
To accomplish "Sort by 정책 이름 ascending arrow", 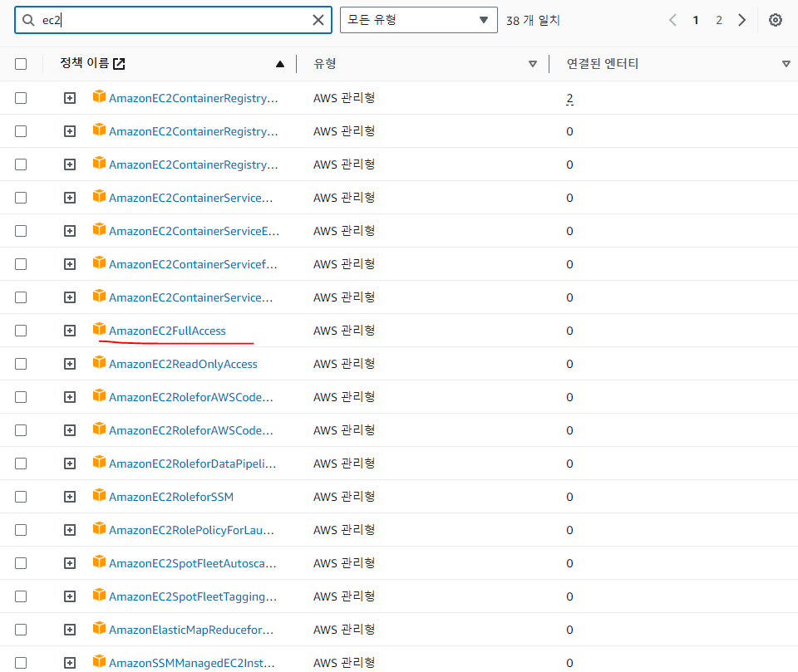I will pyautogui.click(x=280, y=64).
